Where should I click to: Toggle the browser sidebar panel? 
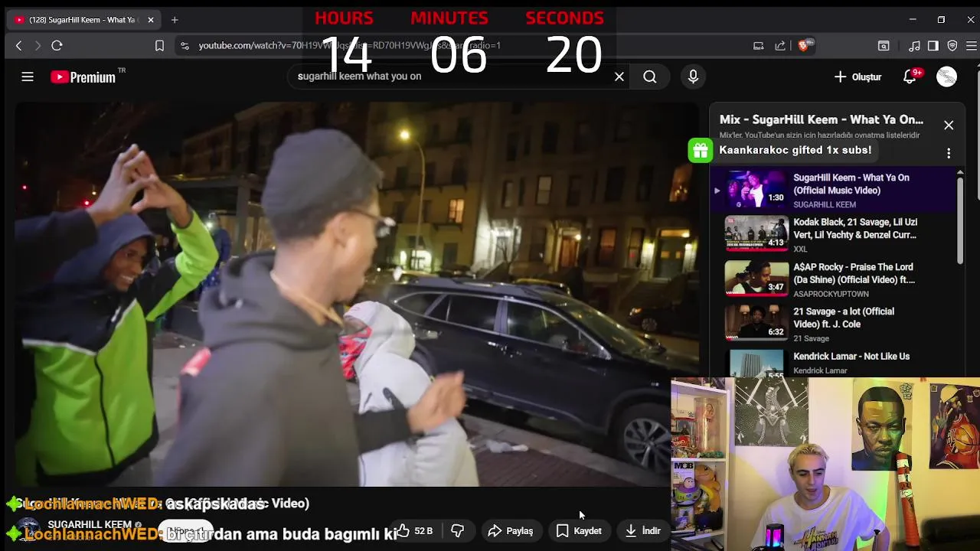(933, 46)
